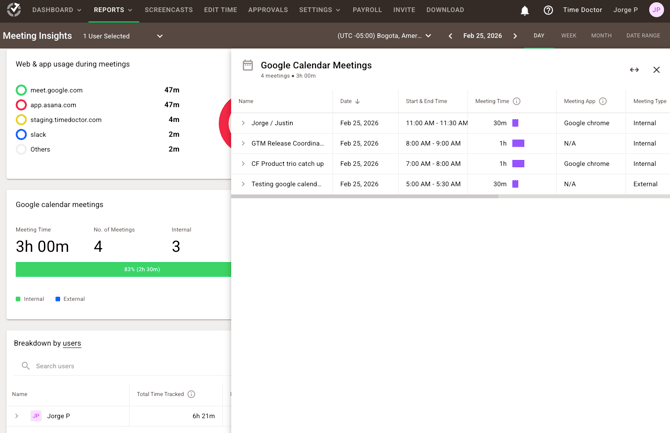Click the Meeting Time info icon
Screen dimensions: 670x433
[x=517, y=101]
